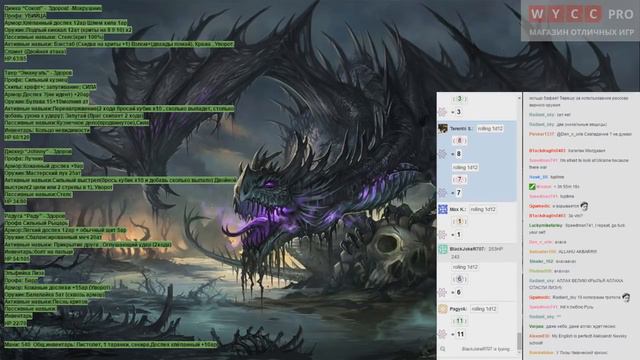Click the rolled die value 7 chip
This screenshot has height=360, width=640.
(x=459, y=180)
